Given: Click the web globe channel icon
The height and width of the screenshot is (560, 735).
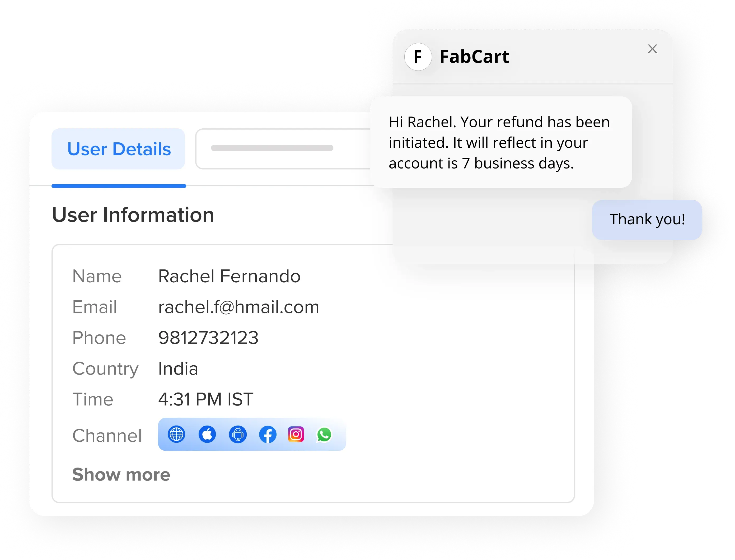Looking at the screenshot, I should click(176, 434).
